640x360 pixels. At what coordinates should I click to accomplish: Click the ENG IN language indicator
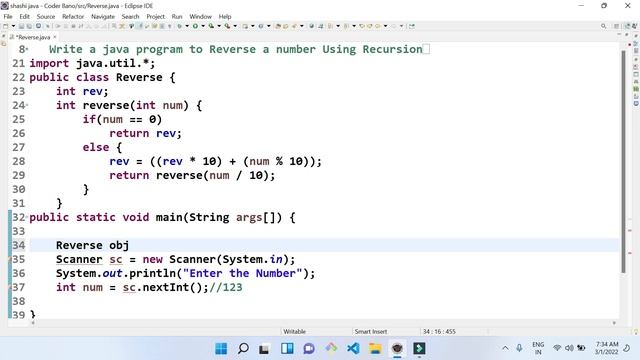[538, 348]
